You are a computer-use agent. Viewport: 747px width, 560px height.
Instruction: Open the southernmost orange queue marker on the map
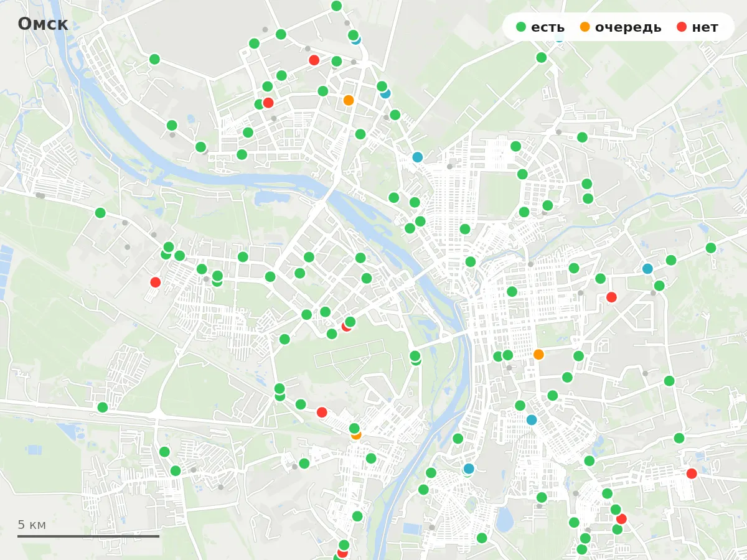[x=356, y=434]
